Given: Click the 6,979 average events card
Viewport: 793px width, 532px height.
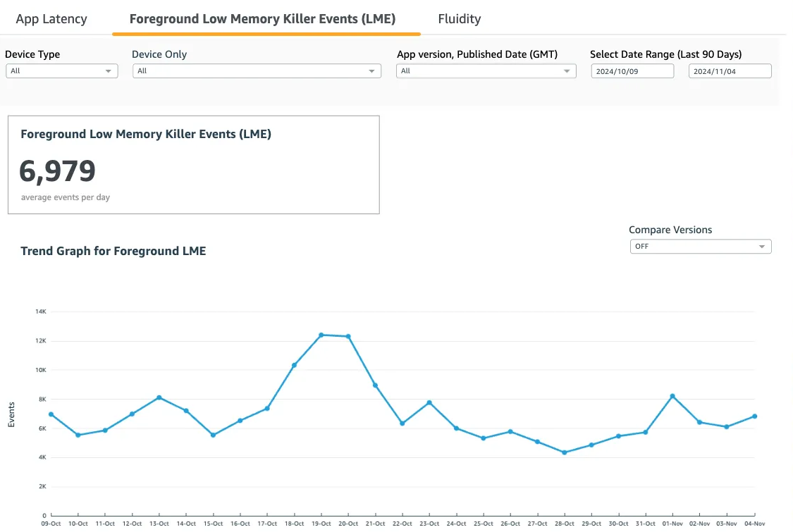Looking at the screenshot, I should (193, 165).
